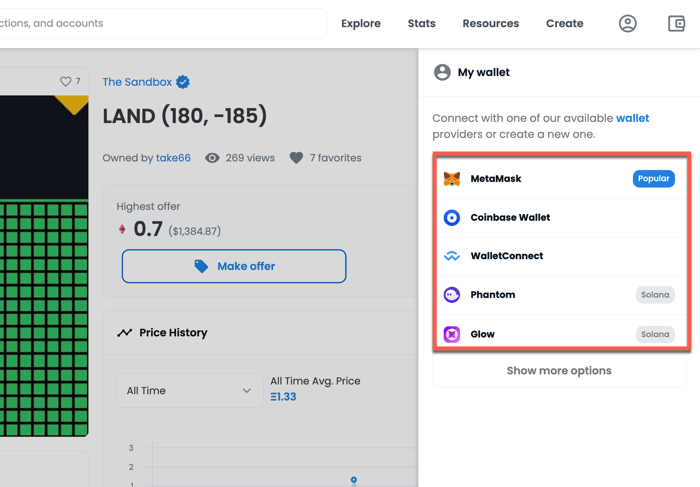The width and height of the screenshot is (700, 487).
Task: Open the Stats menu
Action: tap(422, 23)
